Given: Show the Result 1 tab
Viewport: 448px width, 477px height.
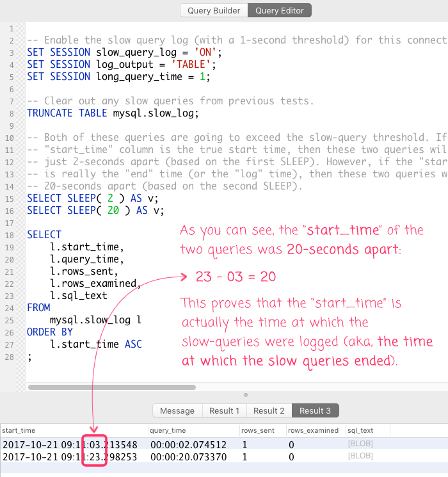Looking at the screenshot, I should (224, 410).
